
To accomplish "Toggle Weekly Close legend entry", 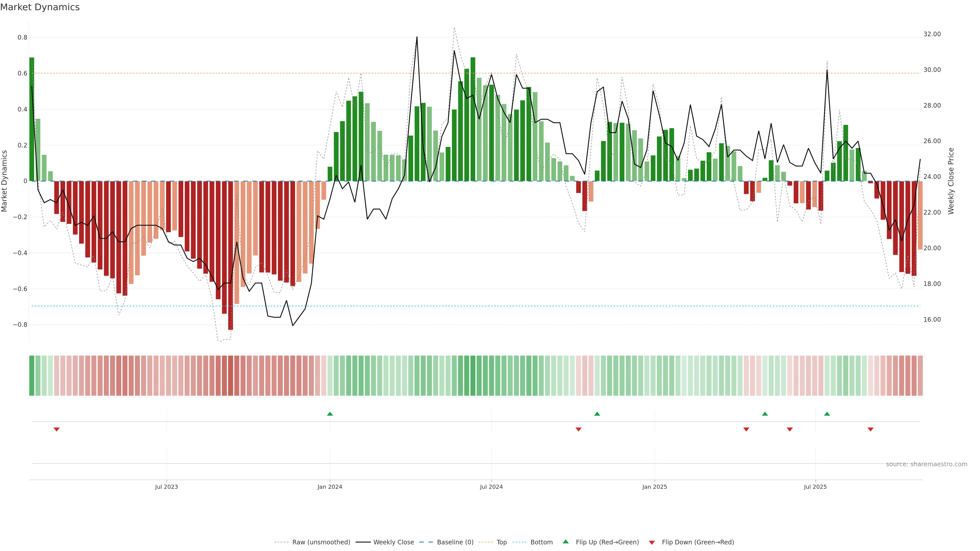I will click(393, 542).
